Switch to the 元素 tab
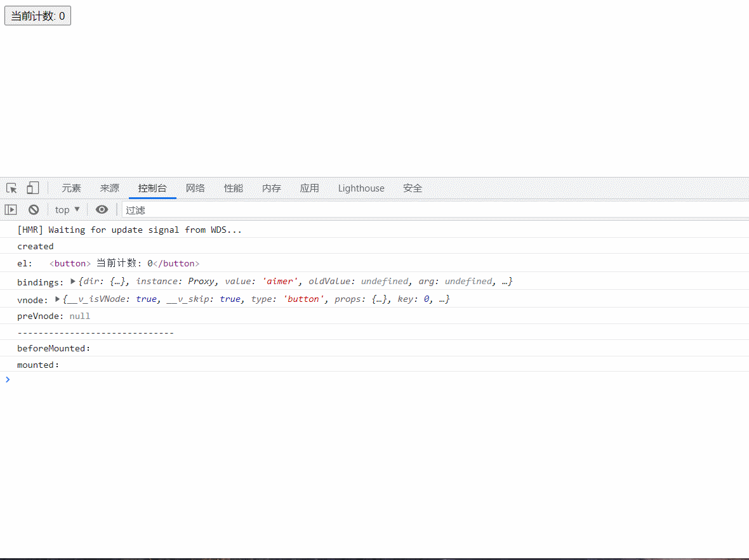 [x=71, y=188]
